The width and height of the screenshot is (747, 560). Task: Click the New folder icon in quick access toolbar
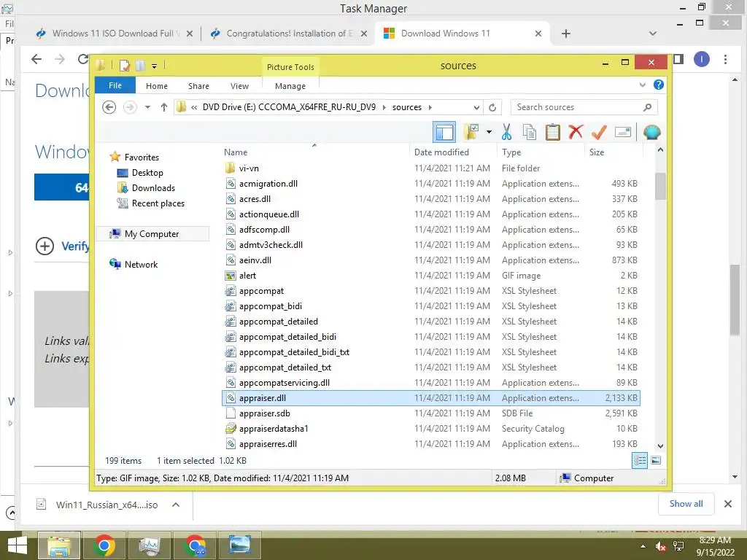141,66
